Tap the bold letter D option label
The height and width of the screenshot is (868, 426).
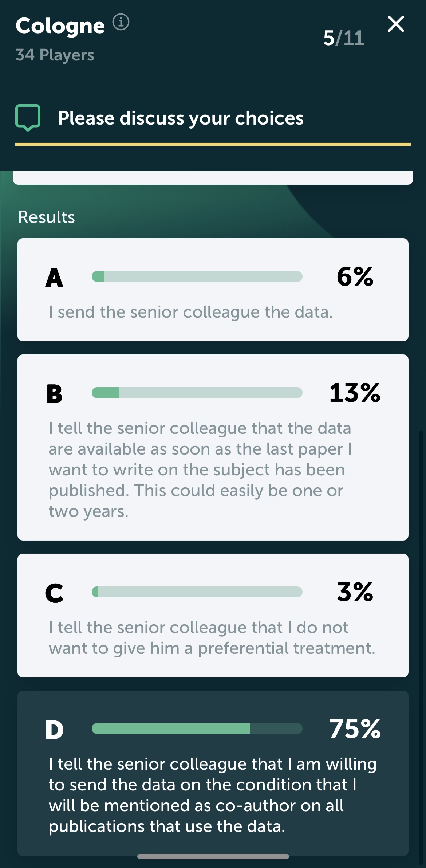(54, 730)
